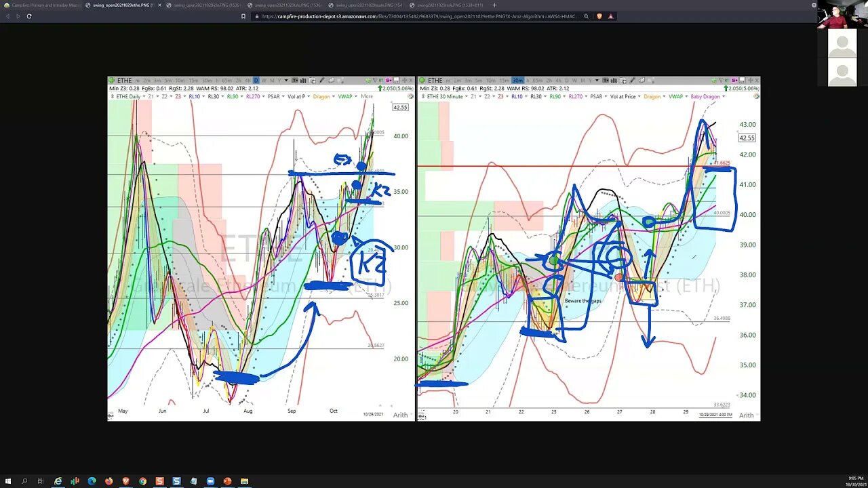Switch to swing_open20211029ethe.PNG tab
The image size is (868, 488).
(x=123, y=5)
